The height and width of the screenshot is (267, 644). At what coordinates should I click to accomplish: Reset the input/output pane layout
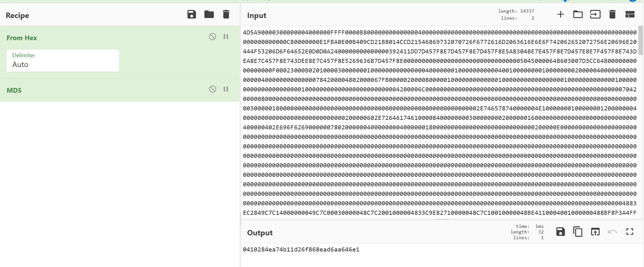tap(630, 14)
